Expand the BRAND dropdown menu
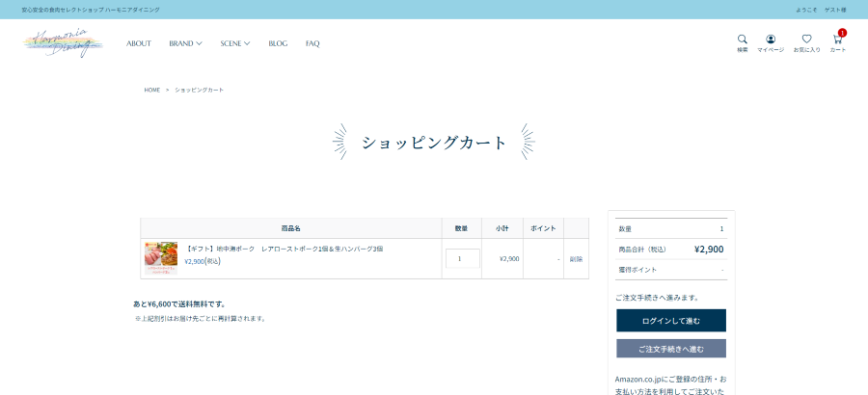The height and width of the screenshot is (395, 868). click(185, 43)
